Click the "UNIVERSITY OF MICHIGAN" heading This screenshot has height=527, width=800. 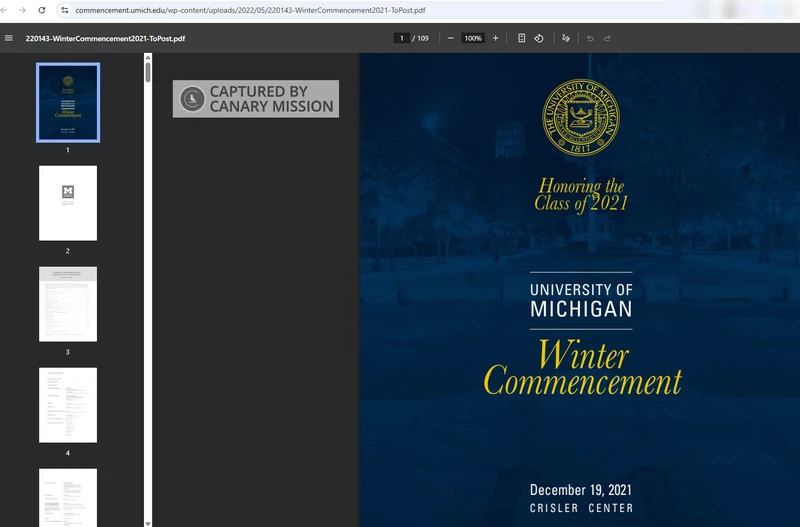click(581, 300)
